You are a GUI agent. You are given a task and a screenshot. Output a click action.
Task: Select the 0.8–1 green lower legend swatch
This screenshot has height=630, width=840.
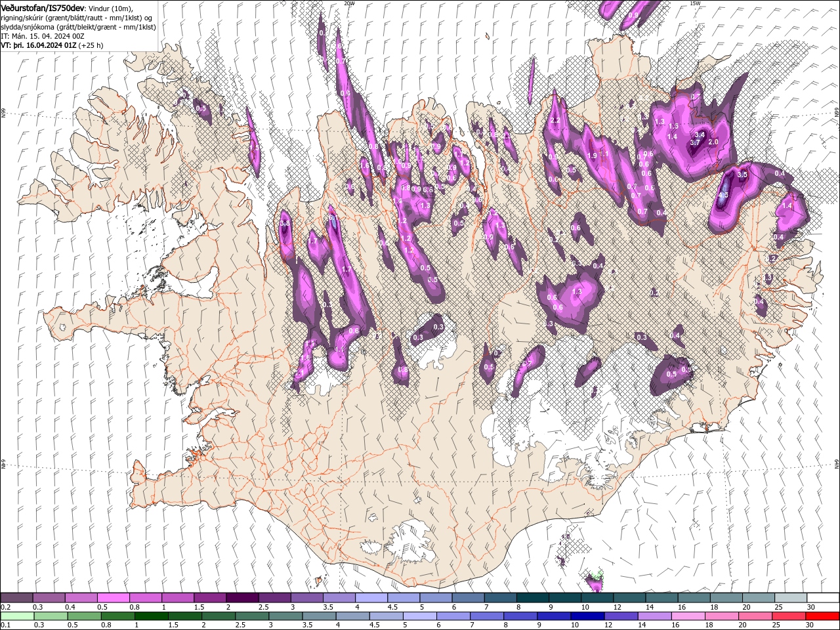[117, 616]
